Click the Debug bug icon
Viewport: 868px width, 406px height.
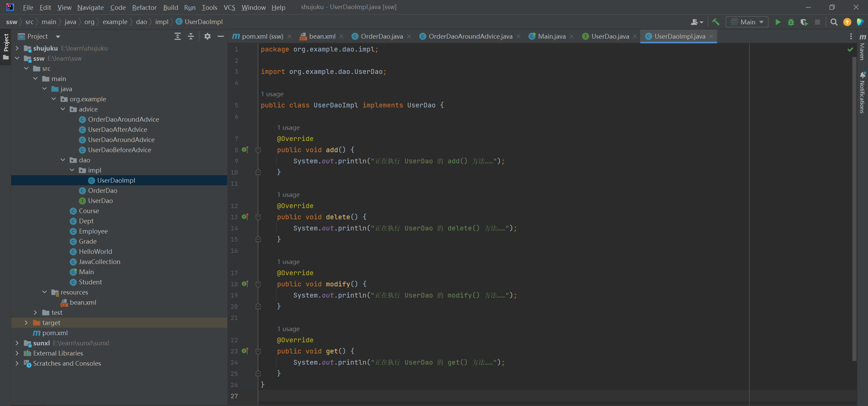point(791,22)
